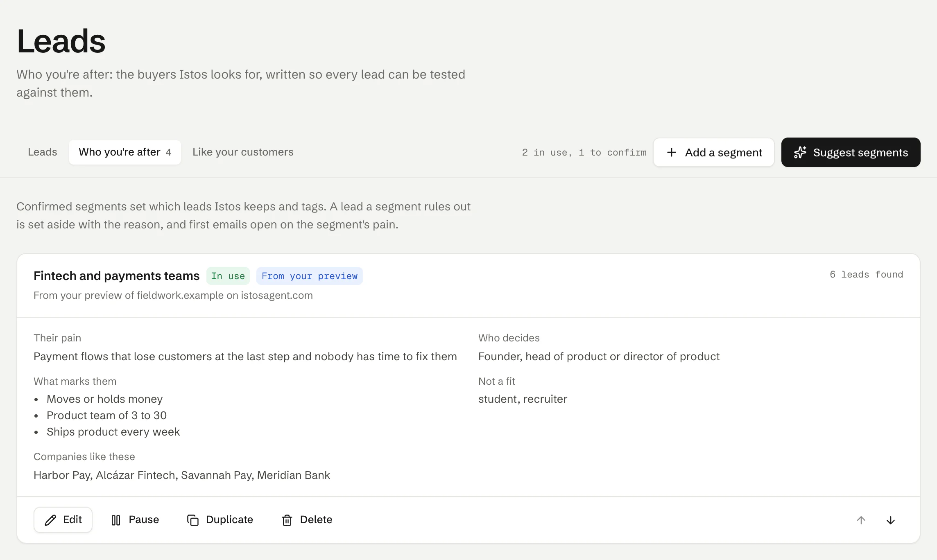Click the 'Companies like these' label
Screen dimensions: 937x560
(84, 457)
